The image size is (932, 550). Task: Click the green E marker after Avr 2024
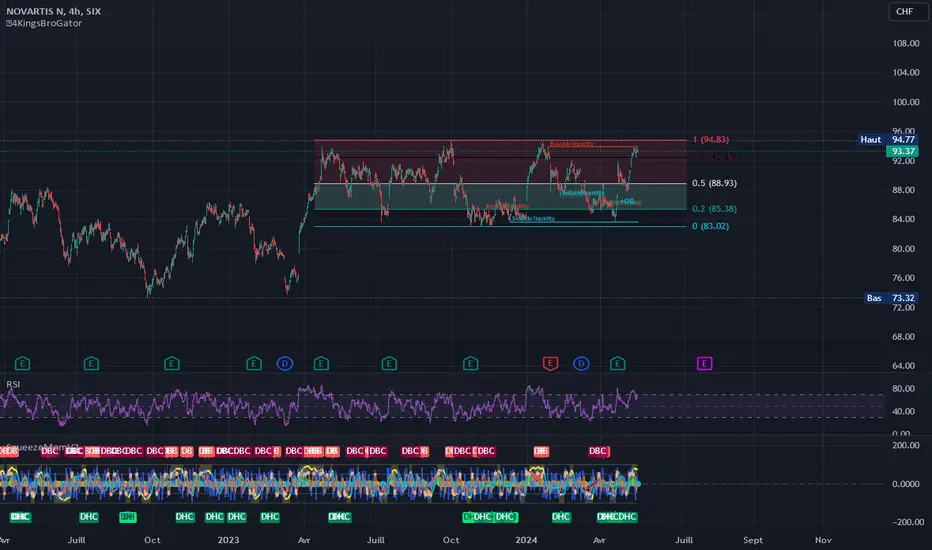(618, 363)
